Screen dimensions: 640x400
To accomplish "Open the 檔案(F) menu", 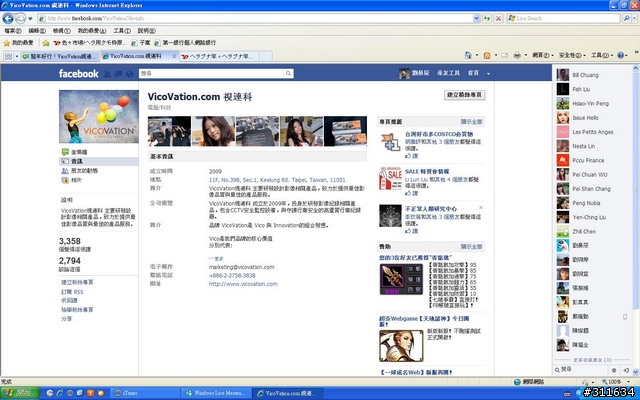I will point(13,31).
